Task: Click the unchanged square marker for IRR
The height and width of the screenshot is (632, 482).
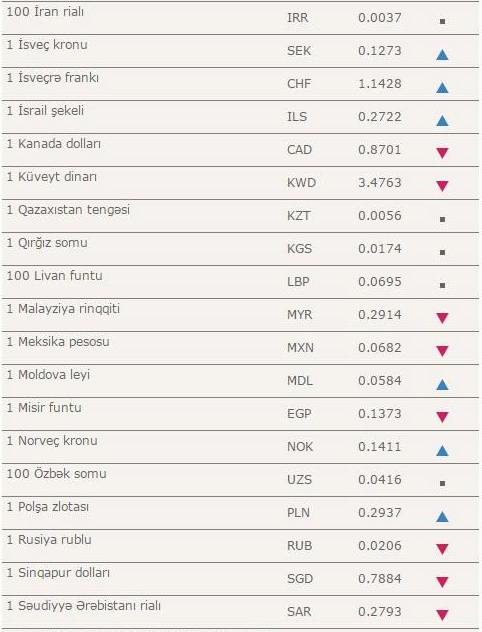Action: click(442, 21)
